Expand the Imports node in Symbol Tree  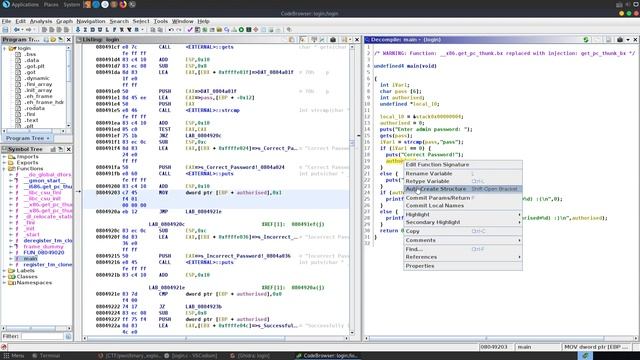(4, 157)
